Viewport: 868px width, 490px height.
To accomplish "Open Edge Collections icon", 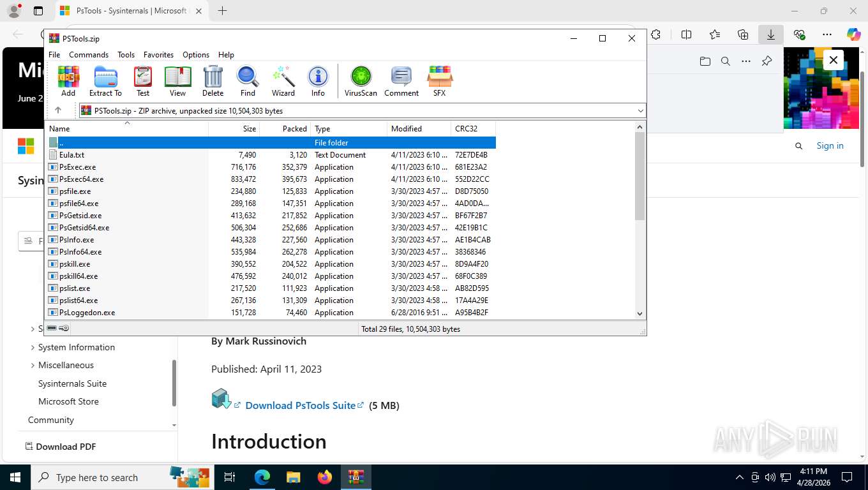I will [x=743, y=34].
